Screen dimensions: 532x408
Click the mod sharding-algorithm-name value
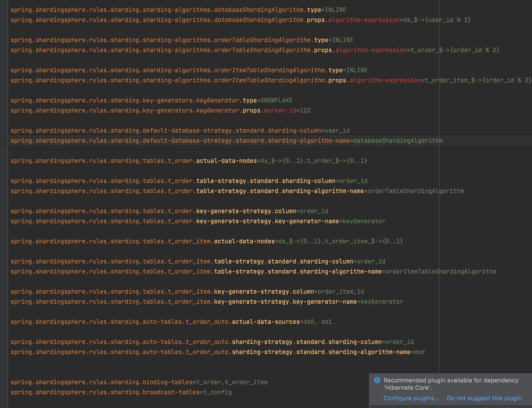419,352
